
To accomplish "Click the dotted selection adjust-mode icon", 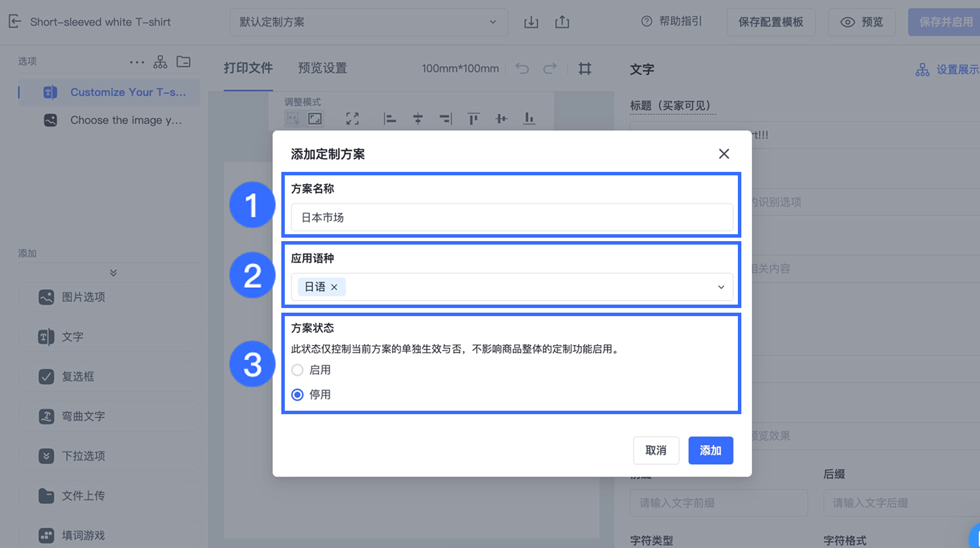I will 293,119.
